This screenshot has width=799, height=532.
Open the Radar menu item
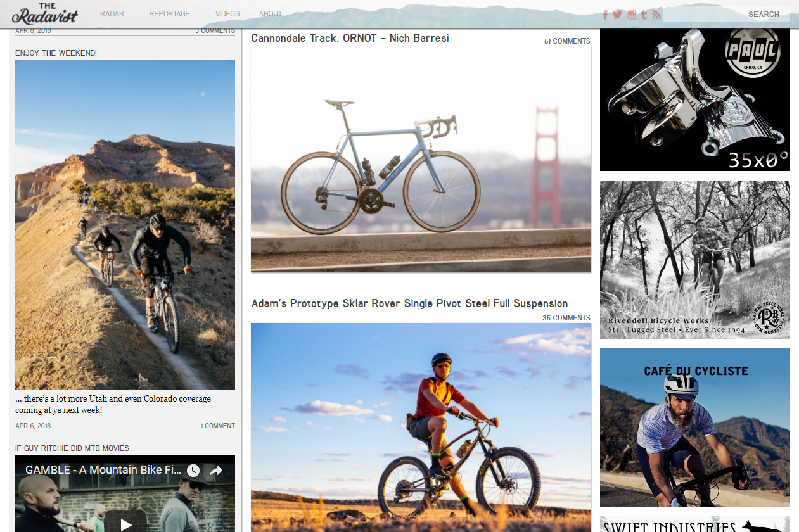(x=112, y=14)
